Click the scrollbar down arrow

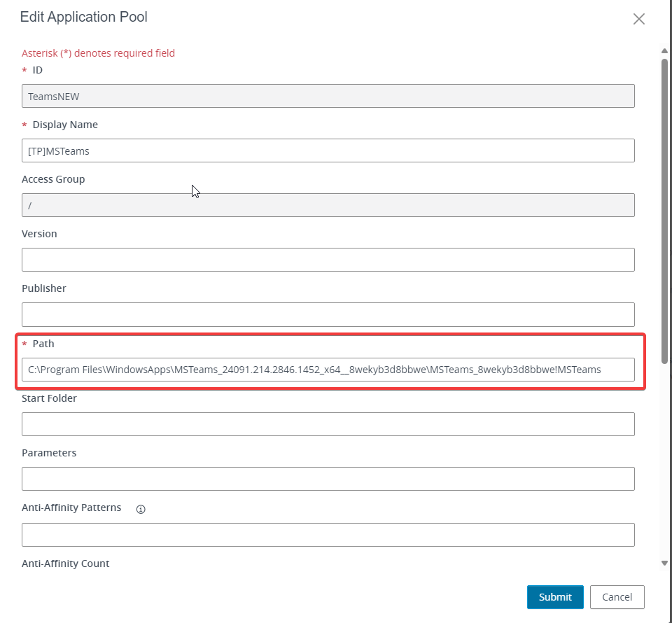(x=664, y=563)
